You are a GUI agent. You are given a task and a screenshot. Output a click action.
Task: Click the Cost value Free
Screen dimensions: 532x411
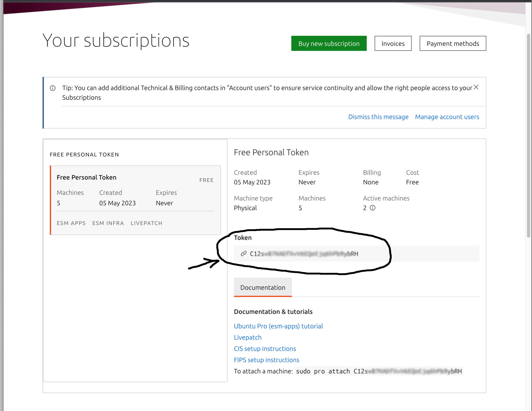point(412,182)
